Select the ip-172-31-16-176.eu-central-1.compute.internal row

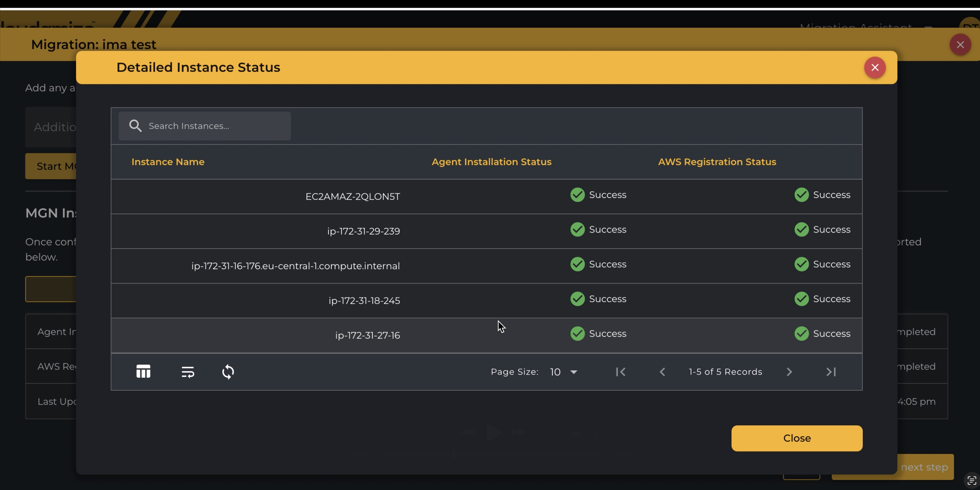tap(295, 266)
